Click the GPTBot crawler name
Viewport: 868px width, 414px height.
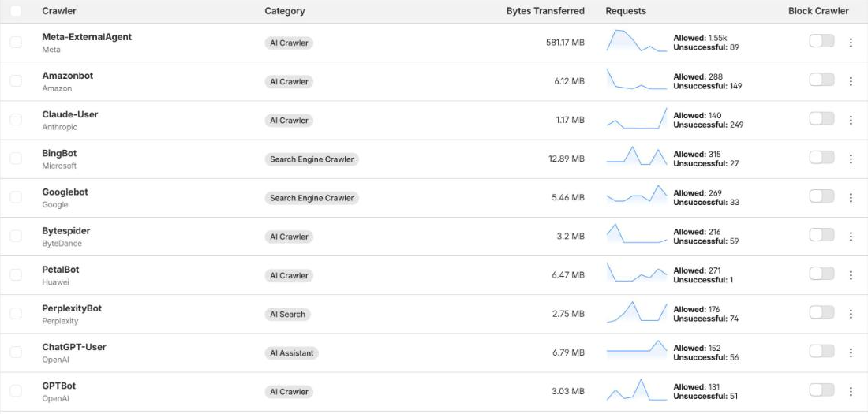(x=58, y=386)
